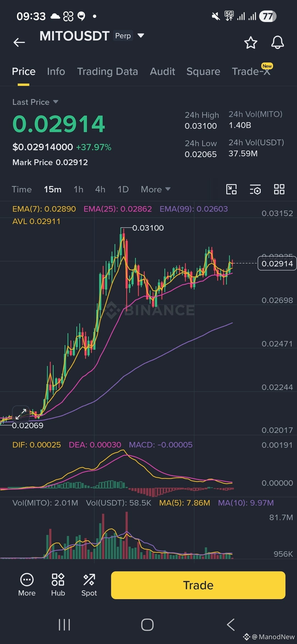The width and height of the screenshot is (297, 644).
Task: Tap the DEA: 0.00030 label
Action: click(x=95, y=445)
